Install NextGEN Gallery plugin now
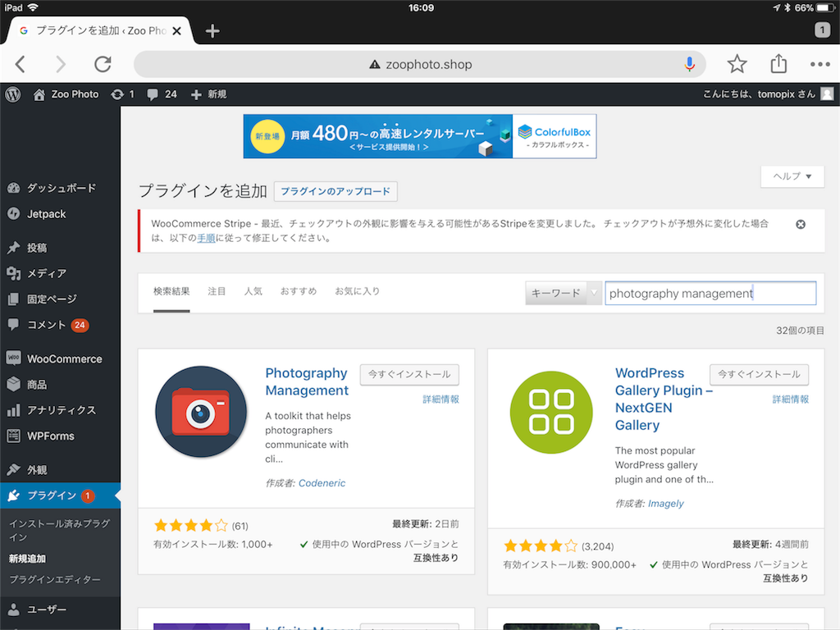 point(759,374)
